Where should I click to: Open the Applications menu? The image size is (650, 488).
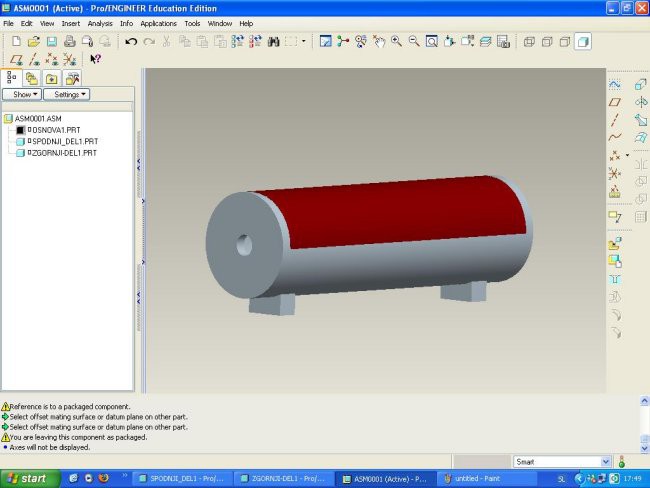point(158,24)
